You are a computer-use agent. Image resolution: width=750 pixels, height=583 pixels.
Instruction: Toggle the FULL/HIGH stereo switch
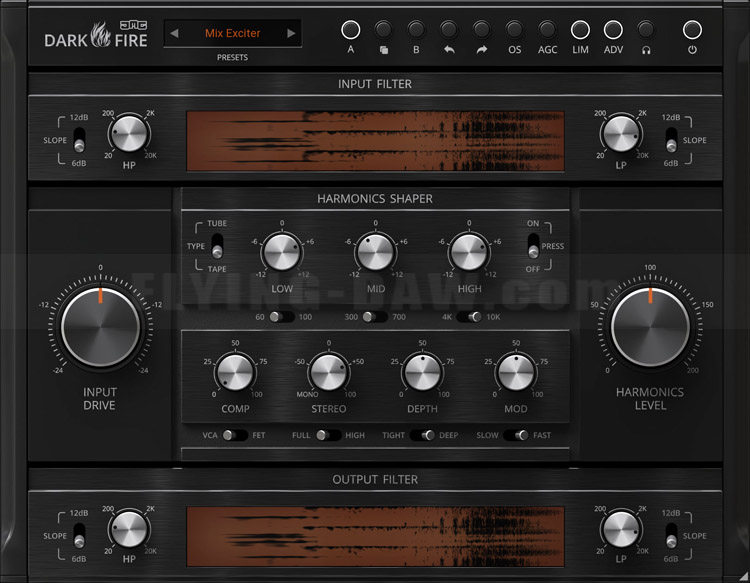tap(329, 435)
